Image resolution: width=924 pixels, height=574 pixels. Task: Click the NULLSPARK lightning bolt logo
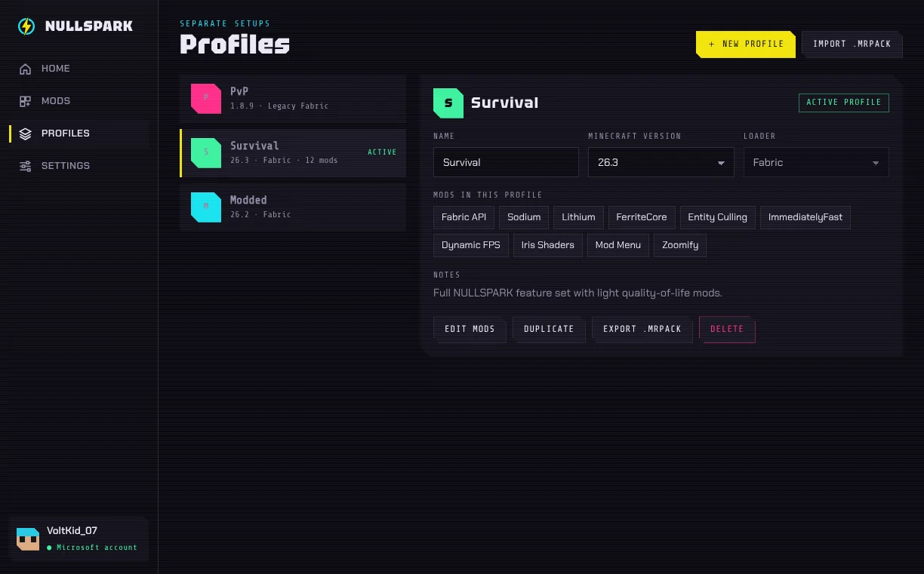click(x=26, y=26)
